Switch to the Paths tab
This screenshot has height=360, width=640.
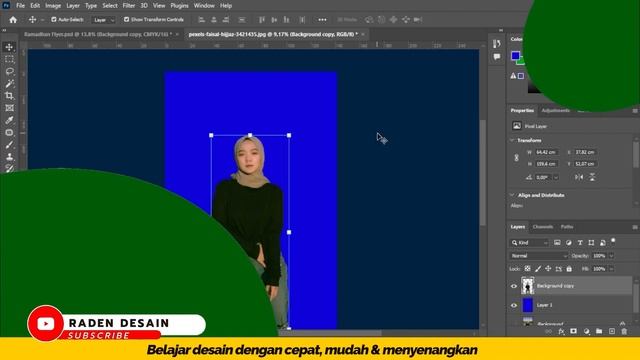[x=567, y=227]
